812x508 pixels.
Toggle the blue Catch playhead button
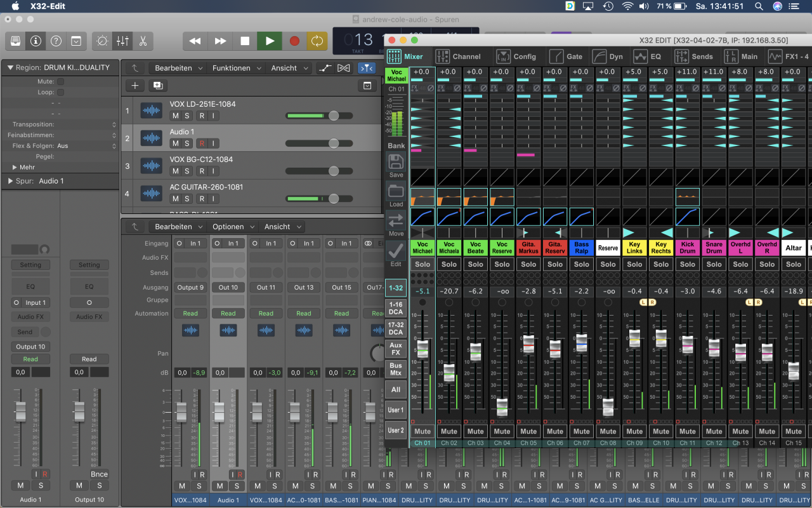point(367,68)
